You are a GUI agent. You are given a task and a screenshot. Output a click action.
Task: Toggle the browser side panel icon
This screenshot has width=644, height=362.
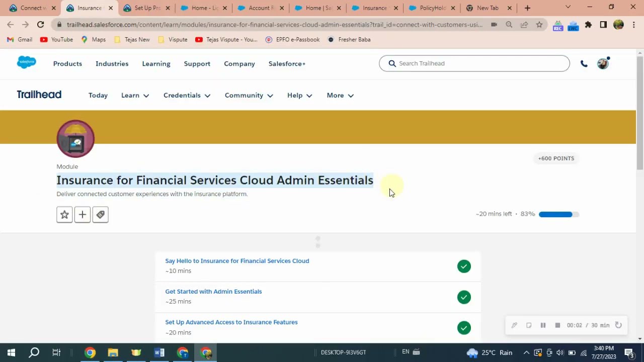tap(603, 25)
